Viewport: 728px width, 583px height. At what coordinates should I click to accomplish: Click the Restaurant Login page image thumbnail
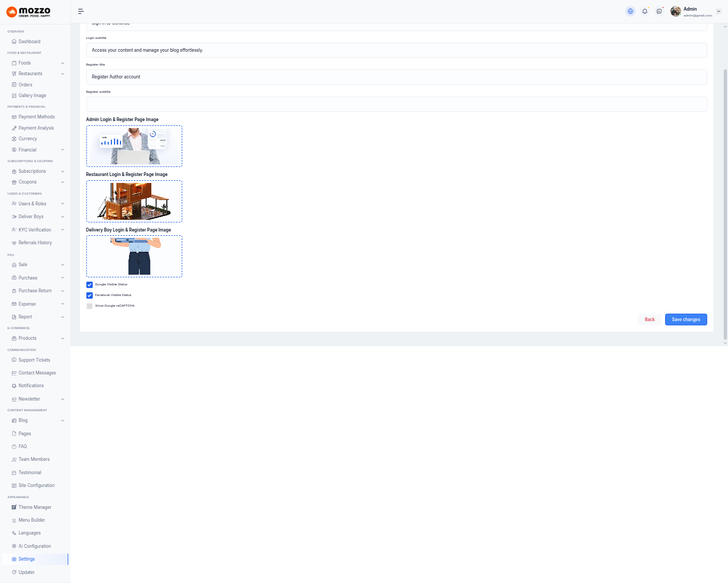tap(134, 201)
